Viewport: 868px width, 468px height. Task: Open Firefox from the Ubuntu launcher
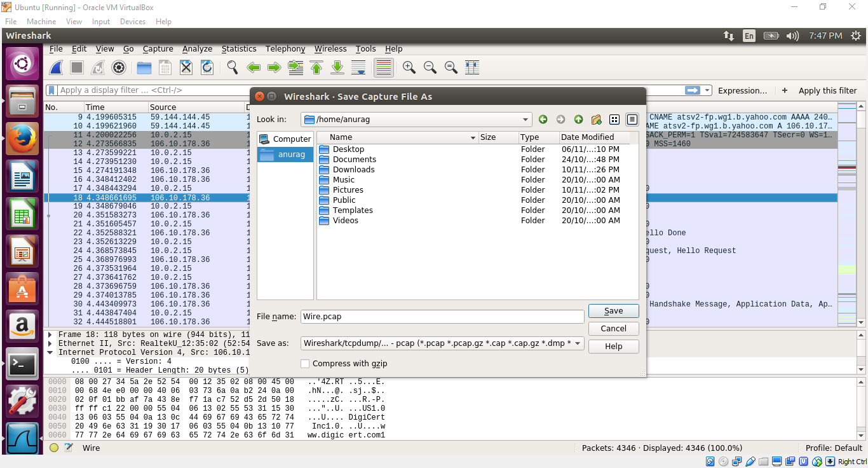pyautogui.click(x=22, y=139)
